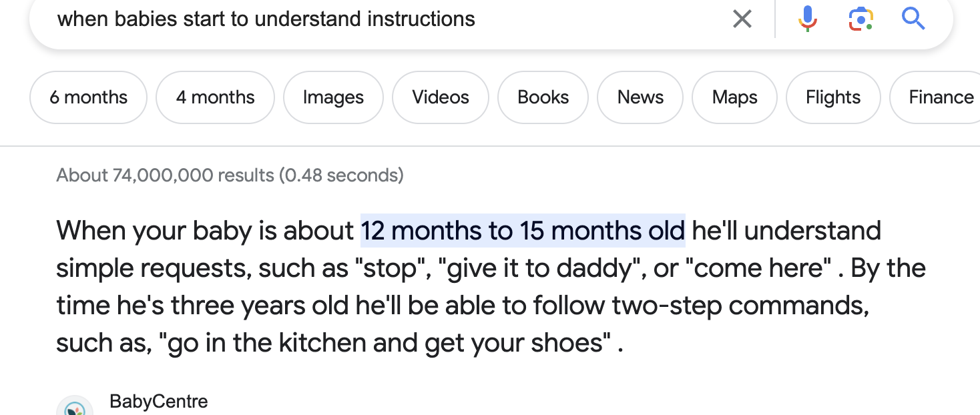Clear the search query with the X icon
The height and width of the screenshot is (415, 980).
742,19
